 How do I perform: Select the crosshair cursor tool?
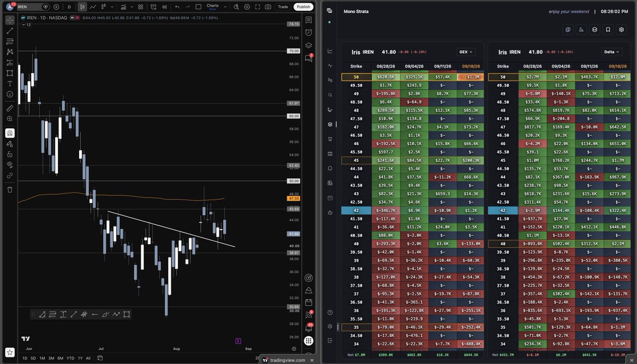pyautogui.click(x=10, y=20)
